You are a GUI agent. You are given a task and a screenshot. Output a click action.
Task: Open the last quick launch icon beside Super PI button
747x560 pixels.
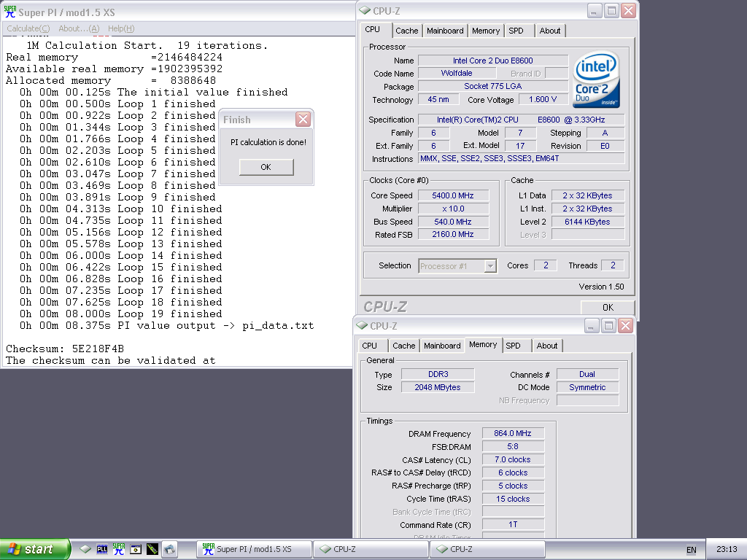point(169,549)
